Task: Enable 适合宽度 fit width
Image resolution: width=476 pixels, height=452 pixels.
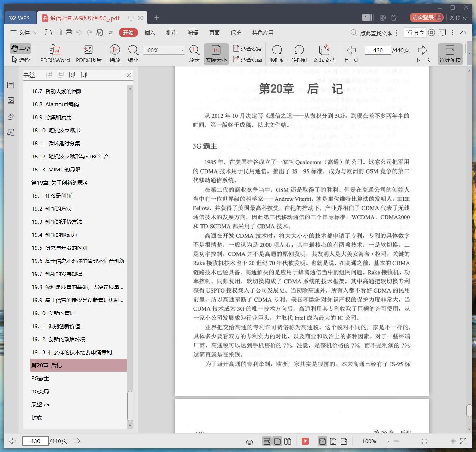Action: point(247,49)
